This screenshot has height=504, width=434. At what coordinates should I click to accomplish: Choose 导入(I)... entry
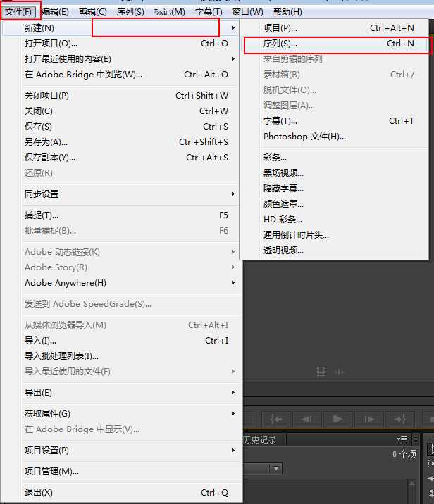[120, 340]
